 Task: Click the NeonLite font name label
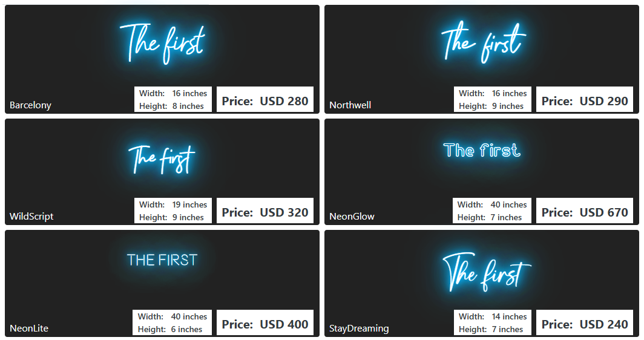[x=29, y=329]
